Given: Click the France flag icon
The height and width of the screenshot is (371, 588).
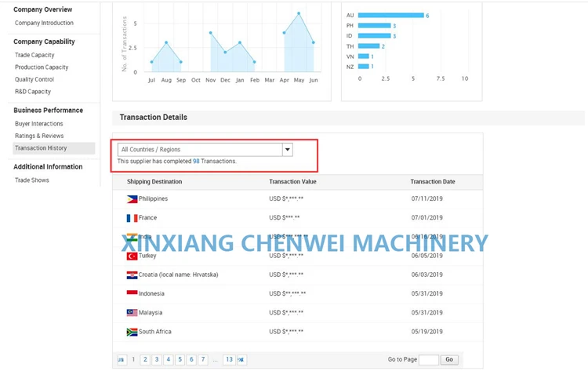Looking at the screenshot, I should tap(132, 218).
